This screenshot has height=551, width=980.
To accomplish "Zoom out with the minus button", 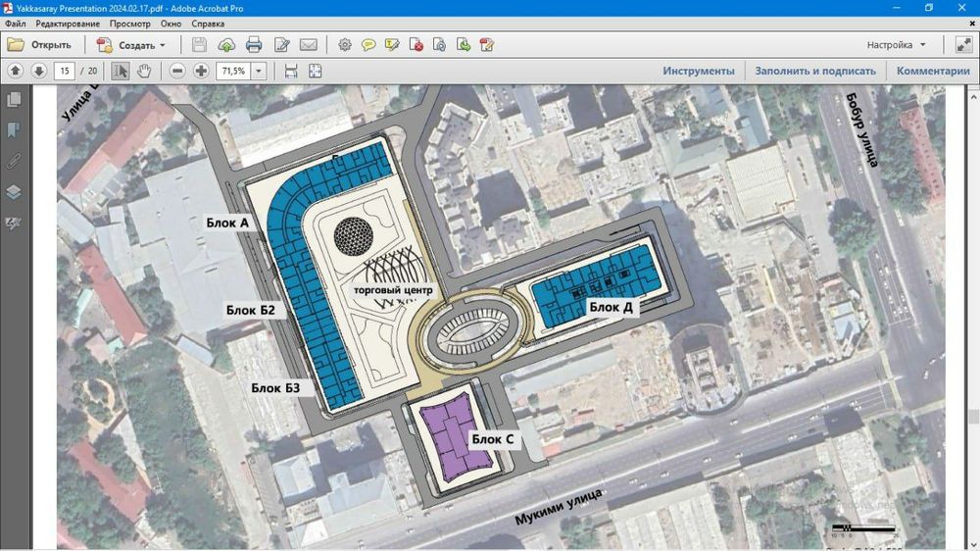I will tap(177, 71).
